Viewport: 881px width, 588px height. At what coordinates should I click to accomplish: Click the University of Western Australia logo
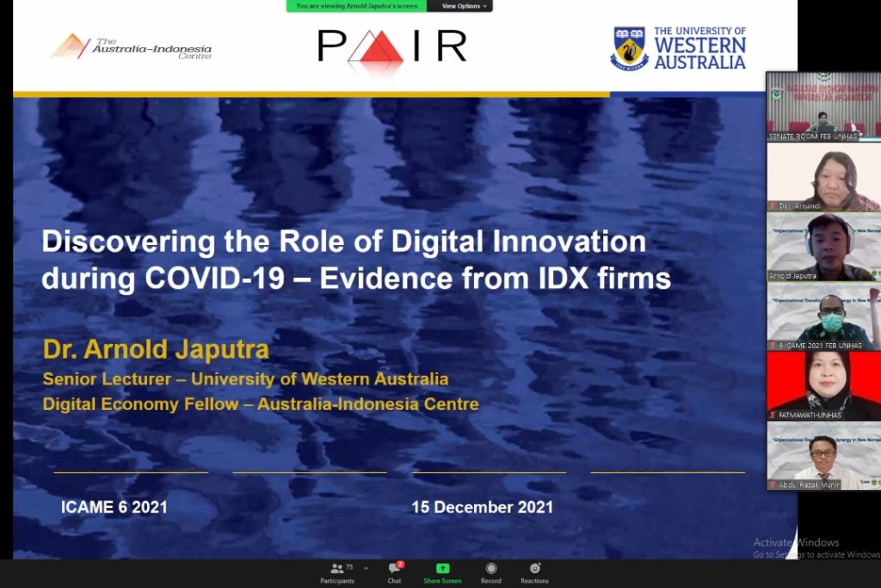[x=678, y=48]
